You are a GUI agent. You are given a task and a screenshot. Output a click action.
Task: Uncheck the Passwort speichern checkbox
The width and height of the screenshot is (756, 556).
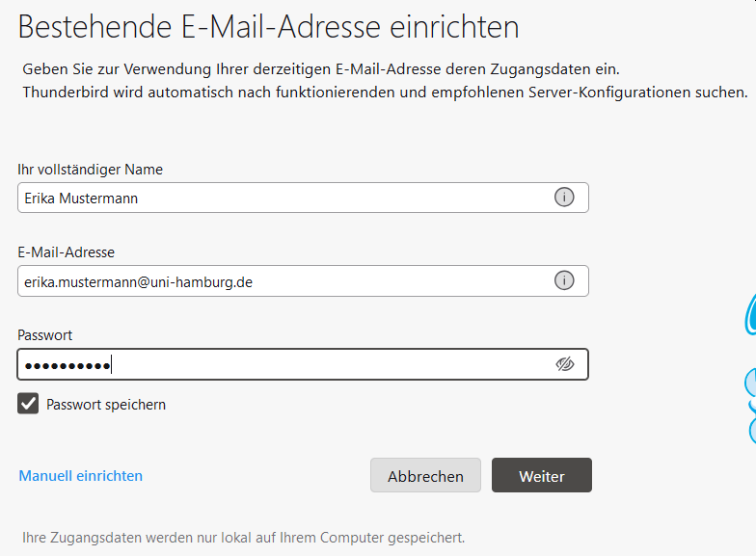pyautogui.click(x=28, y=403)
